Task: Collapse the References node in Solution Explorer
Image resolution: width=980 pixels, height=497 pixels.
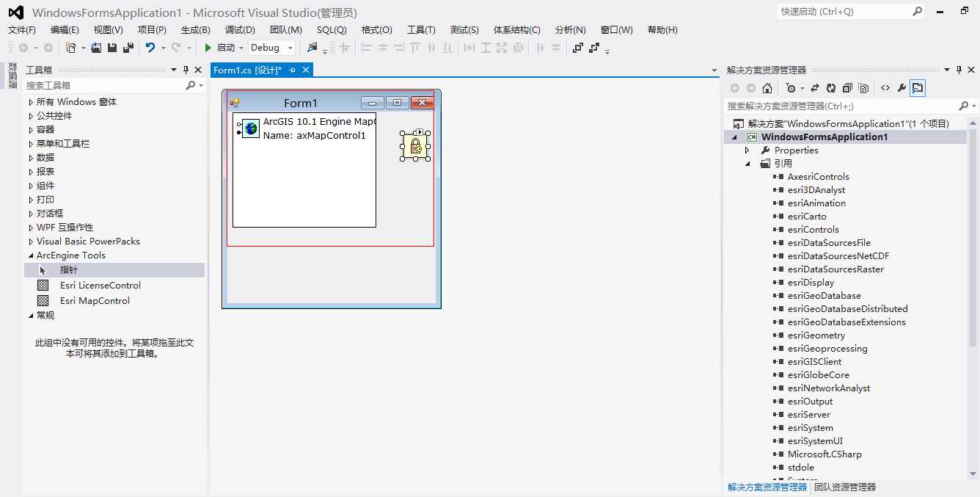Action: 747,164
